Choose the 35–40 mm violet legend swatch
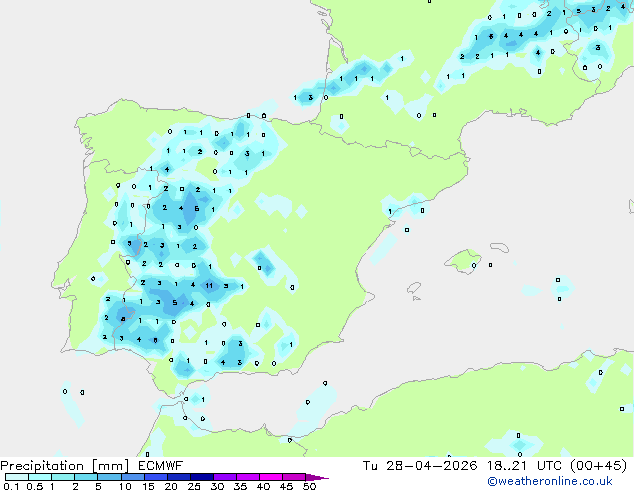This screenshot has width=634, height=490. tap(247, 477)
